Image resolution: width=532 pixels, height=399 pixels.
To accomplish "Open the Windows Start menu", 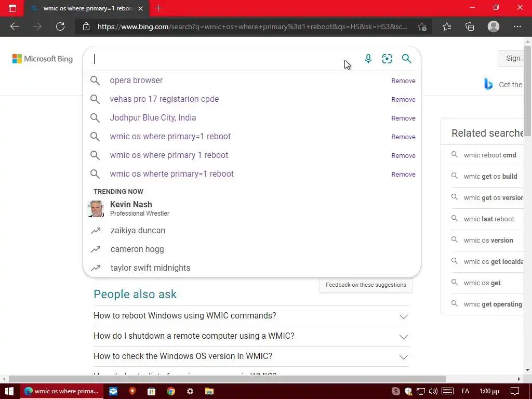I will pyautogui.click(x=9, y=391).
